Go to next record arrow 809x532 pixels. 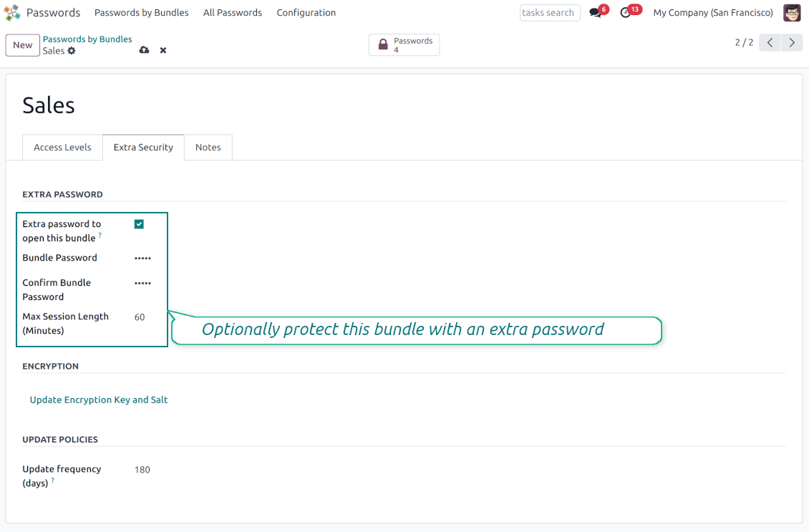pos(791,43)
